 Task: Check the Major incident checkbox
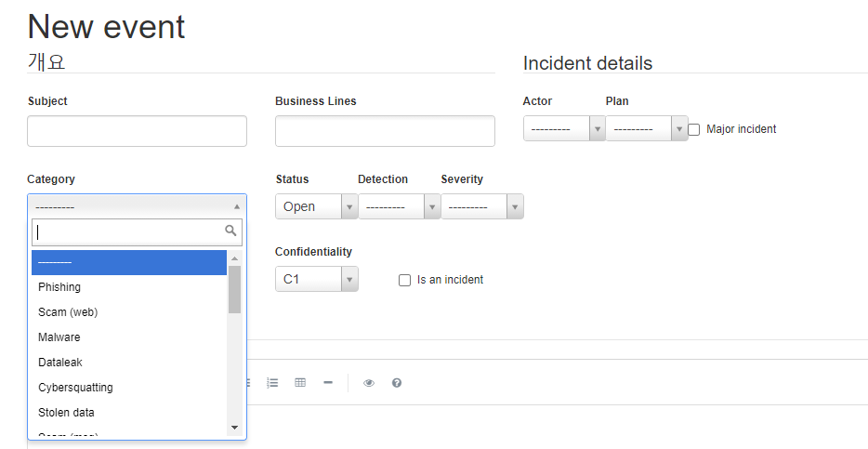pos(693,129)
